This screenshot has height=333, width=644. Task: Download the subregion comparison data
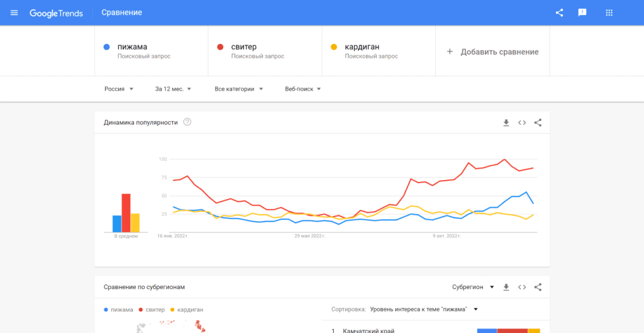506,287
